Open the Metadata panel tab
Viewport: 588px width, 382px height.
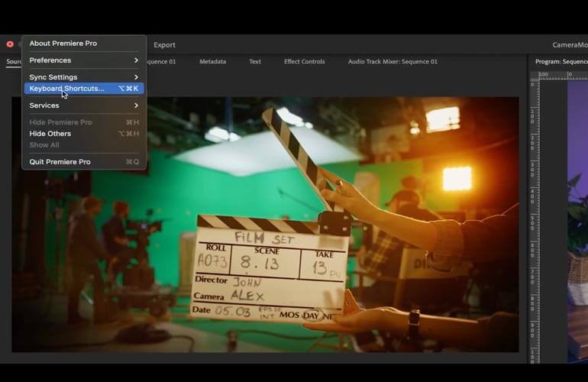212,62
